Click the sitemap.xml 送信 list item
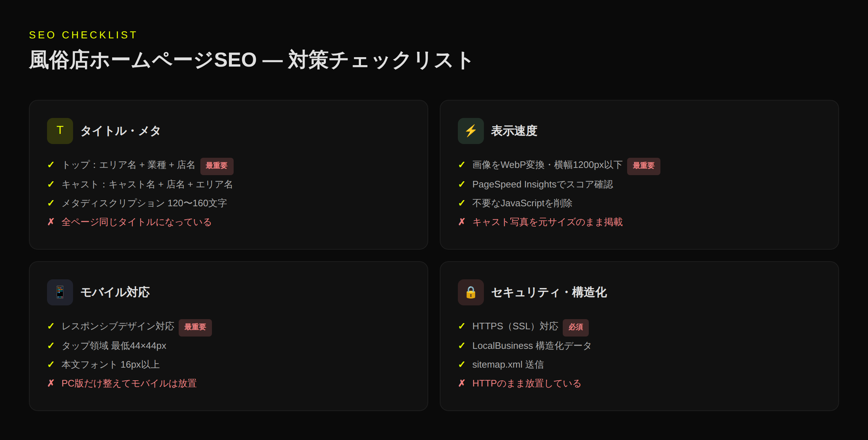The height and width of the screenshot is (440, 868). [x=509, y=364]
